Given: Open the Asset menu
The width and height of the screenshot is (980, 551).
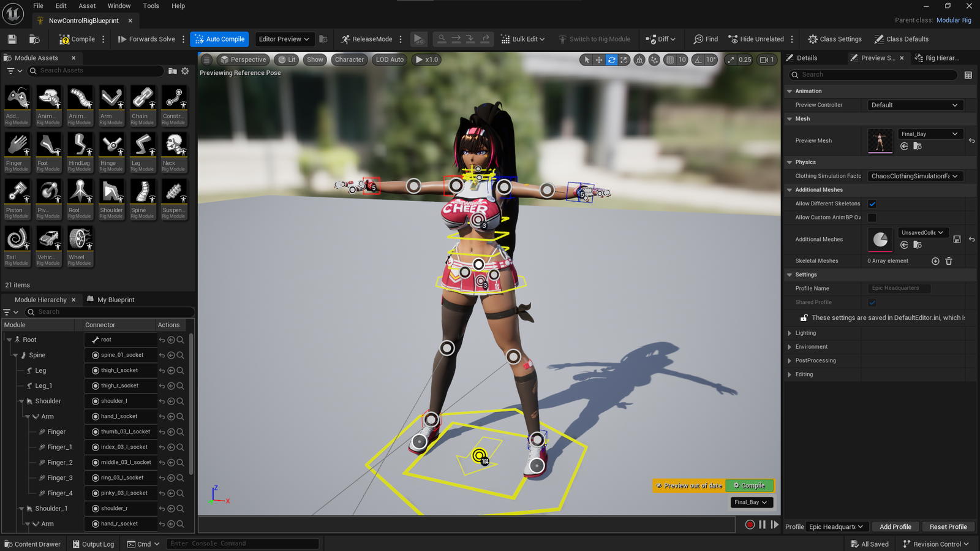Looking at the screenshot, I should tap(87, 6).
